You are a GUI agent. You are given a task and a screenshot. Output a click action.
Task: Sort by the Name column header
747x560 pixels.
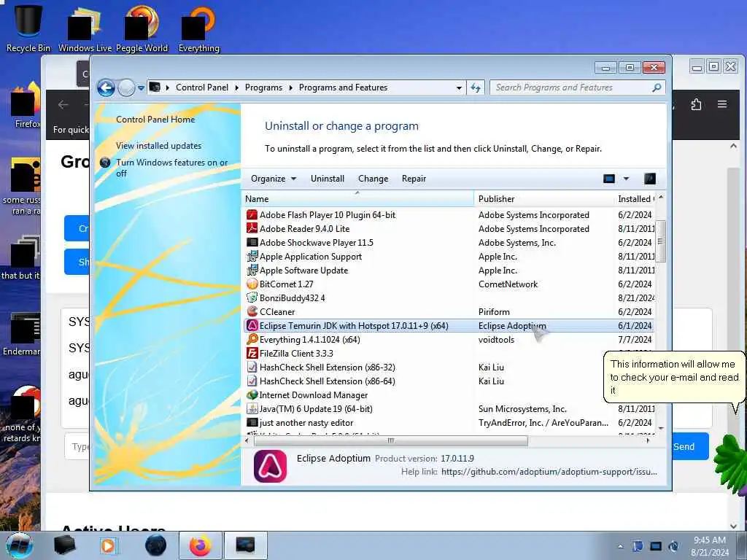click(x=357, y=198)
